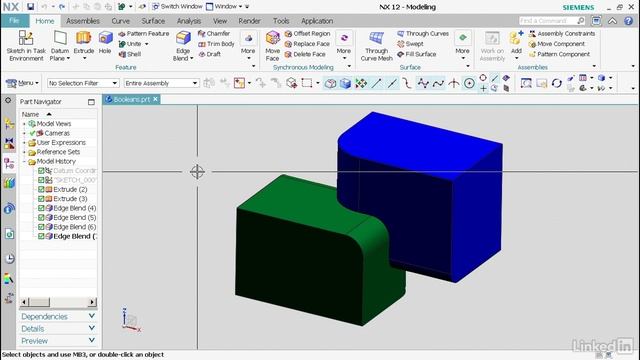Viewport: 640px width, 360px height.
Task: Choose the Hole feature tool
Action: [x=105, y=43]
